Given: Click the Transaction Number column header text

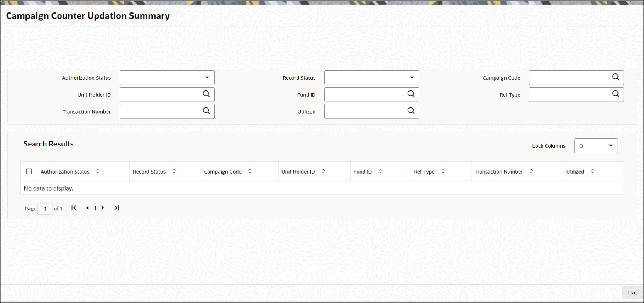Looking at the screenshot, I should point(499,172).
